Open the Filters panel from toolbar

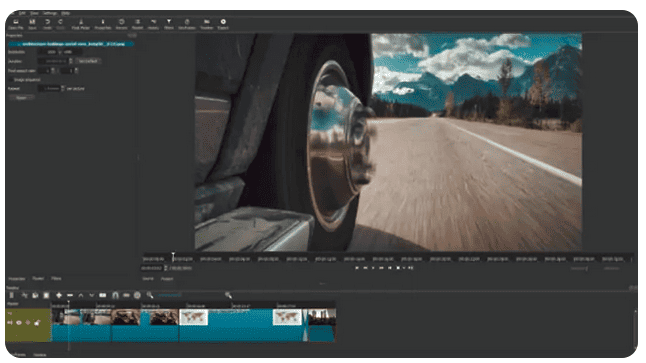pos(169,24)
